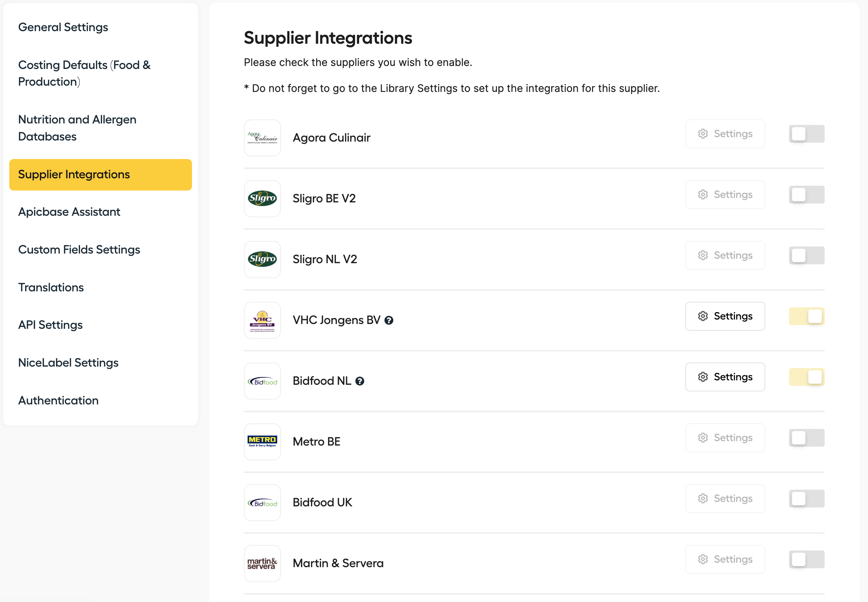Click Settings button for Metro BE

click(x=725, y=437)
